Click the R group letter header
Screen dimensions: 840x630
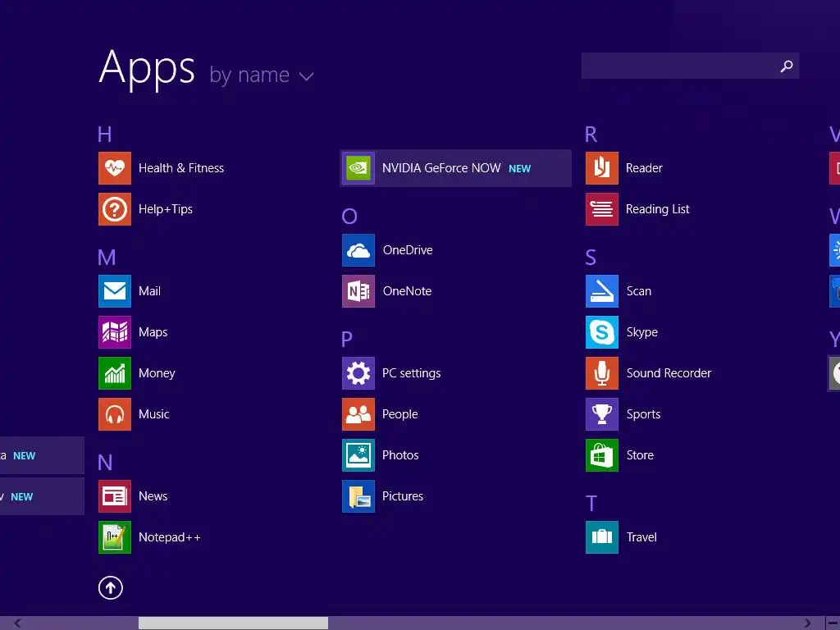click(591, 135)
